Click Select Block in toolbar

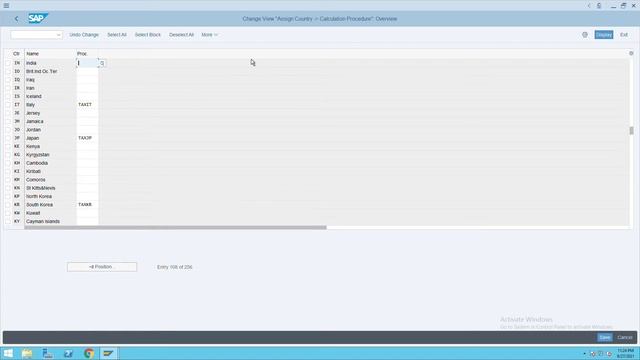point(148,35)
